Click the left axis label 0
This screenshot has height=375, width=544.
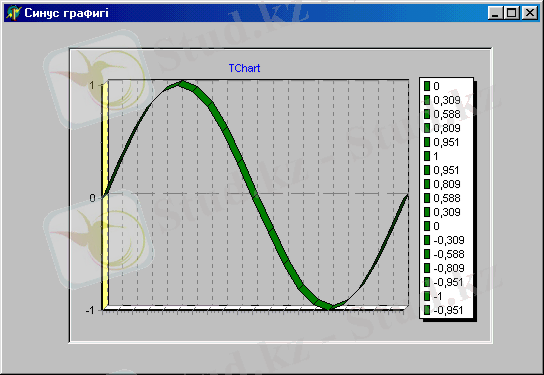(x=92, y=198)
